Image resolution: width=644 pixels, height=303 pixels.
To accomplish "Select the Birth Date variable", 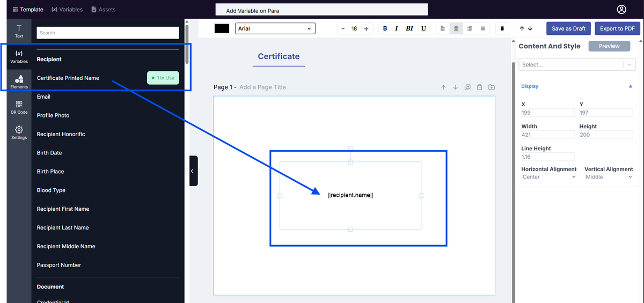I will 49,153.
